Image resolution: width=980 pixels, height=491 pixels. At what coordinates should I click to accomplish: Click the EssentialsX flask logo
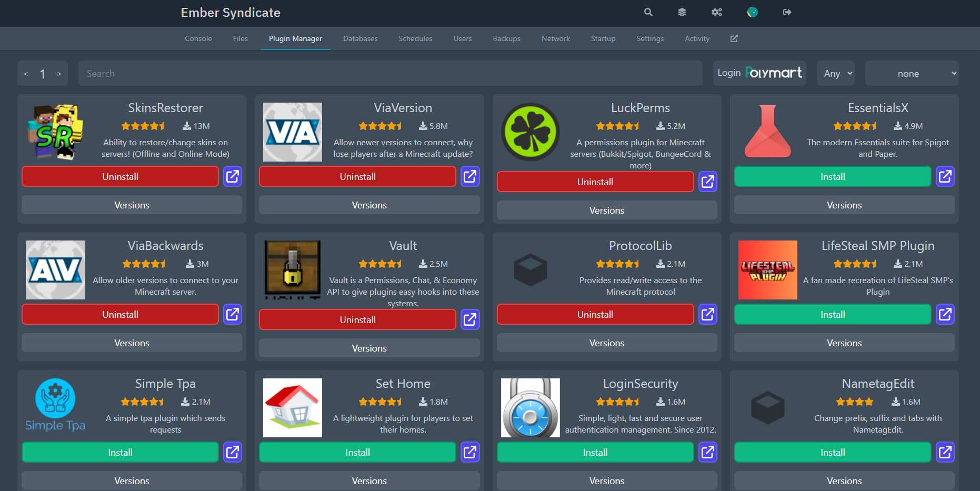coord(768,132)
